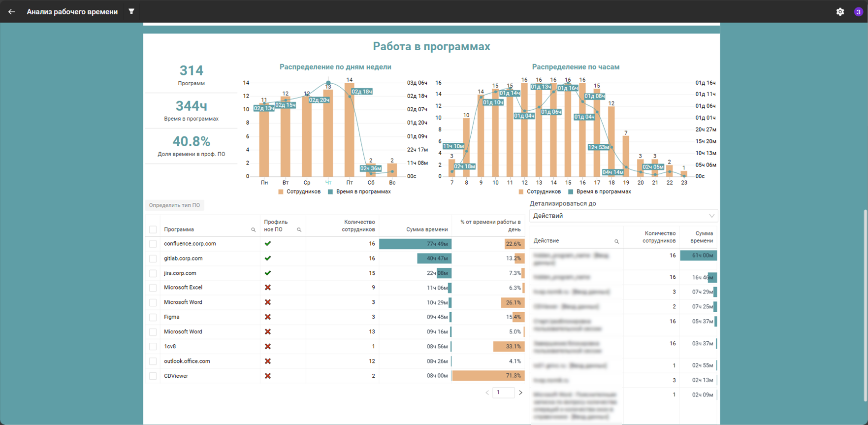Check the CDViewer row checkbox
Screen dimensions: 868x425
click(153, 376)
